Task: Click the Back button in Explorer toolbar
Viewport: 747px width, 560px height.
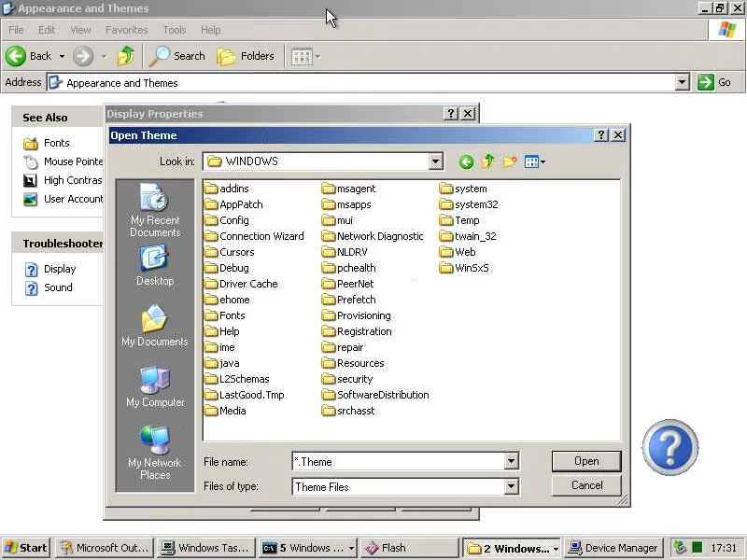Action: pos(29,56)
